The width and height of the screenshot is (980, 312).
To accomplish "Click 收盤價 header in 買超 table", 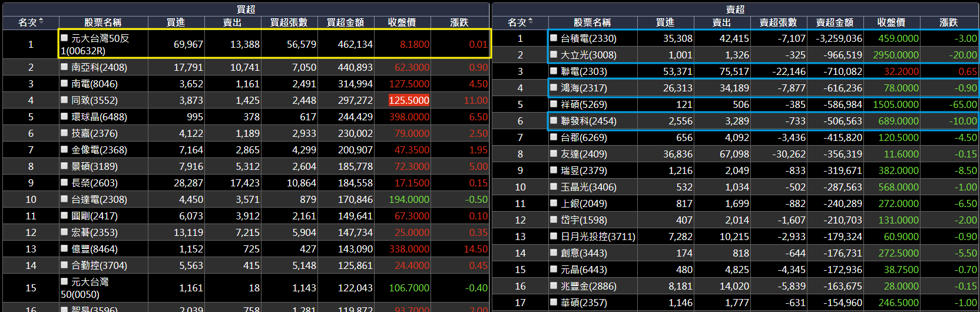I will (402, 22).
